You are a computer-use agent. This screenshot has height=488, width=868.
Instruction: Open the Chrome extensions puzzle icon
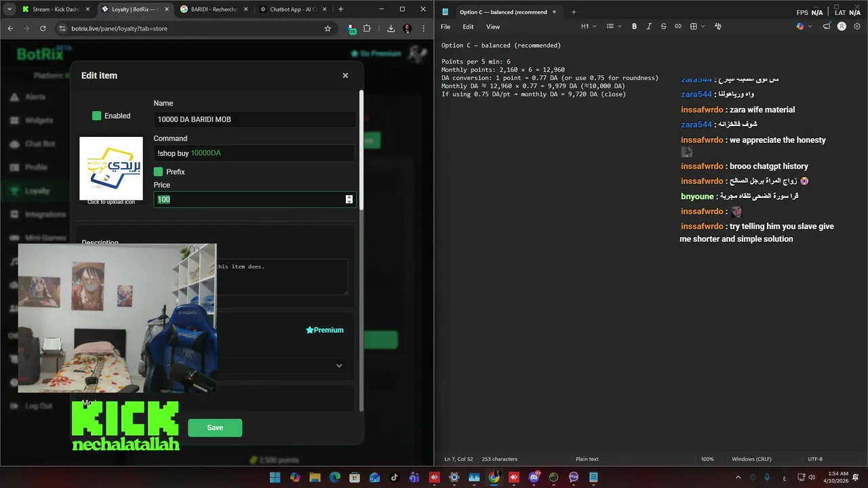click(367, 28)
